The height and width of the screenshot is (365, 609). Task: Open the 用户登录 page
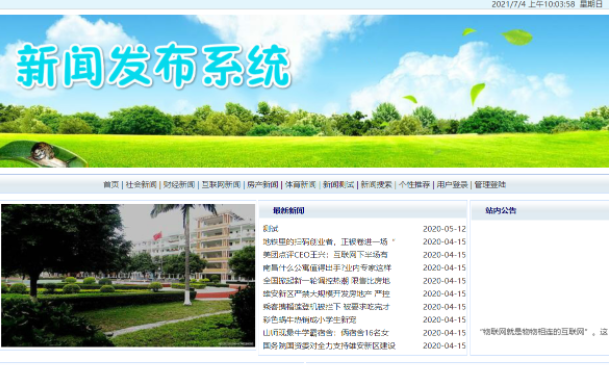point(452,185)
